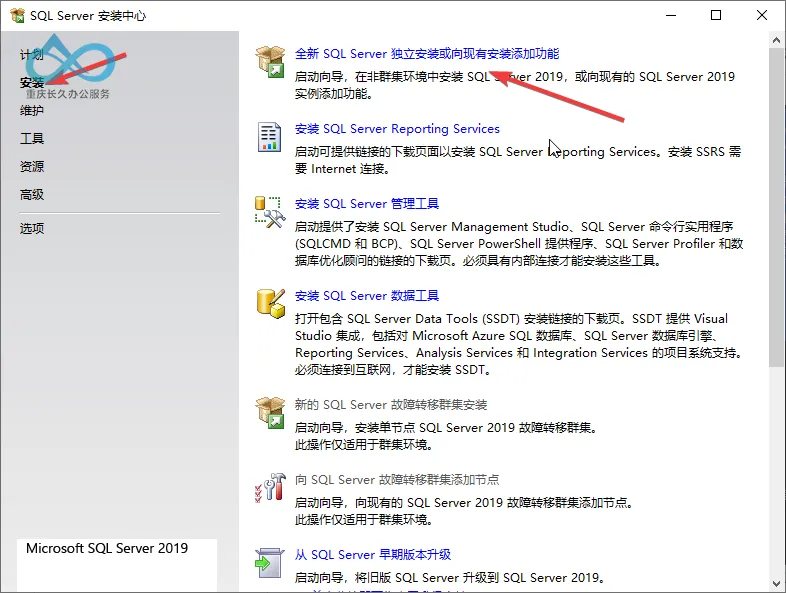
Task: Click description 启动可提供链接的下载页面
Action: pos(518,160)
